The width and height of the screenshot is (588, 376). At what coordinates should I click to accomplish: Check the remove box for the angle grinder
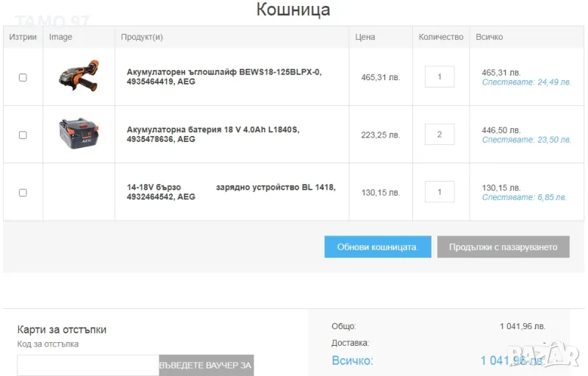(x=23, y=77)
